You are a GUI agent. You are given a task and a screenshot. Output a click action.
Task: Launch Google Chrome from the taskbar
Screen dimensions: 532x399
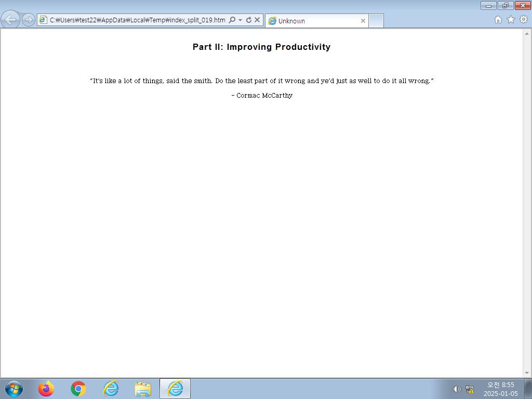(78, 389)
